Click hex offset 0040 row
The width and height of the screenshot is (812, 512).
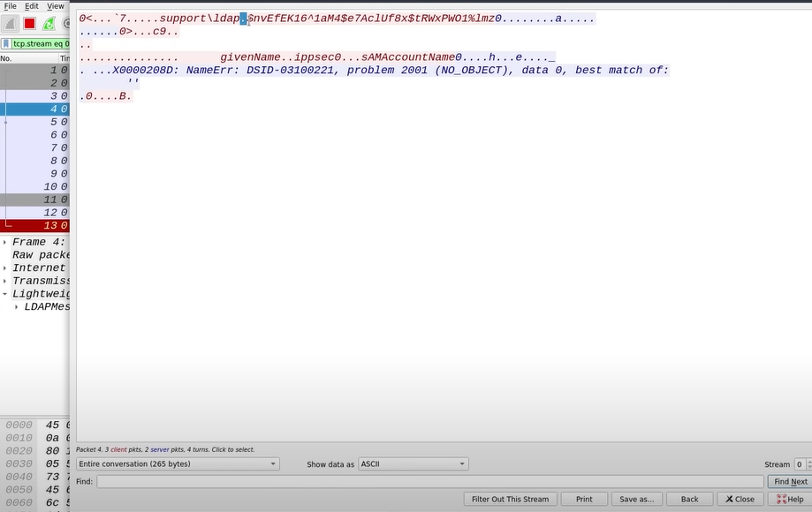pyautogui.click(x=34, y=477)
